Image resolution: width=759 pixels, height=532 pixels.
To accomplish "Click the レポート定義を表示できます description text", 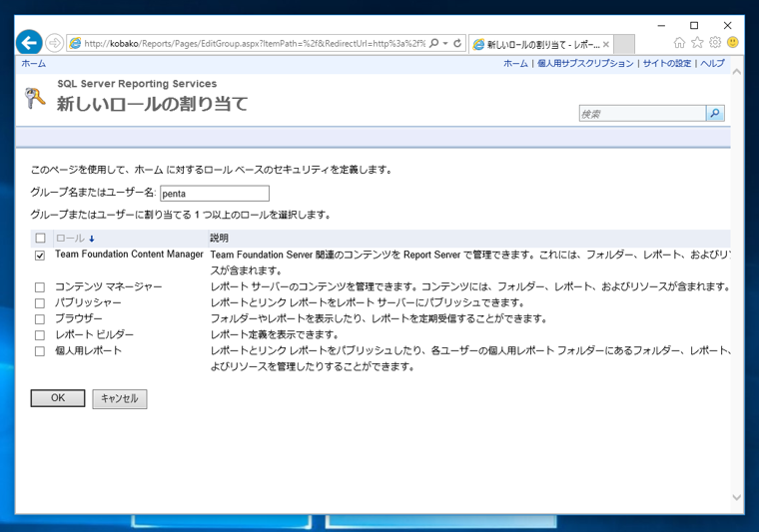I will (x=275, y=334).
